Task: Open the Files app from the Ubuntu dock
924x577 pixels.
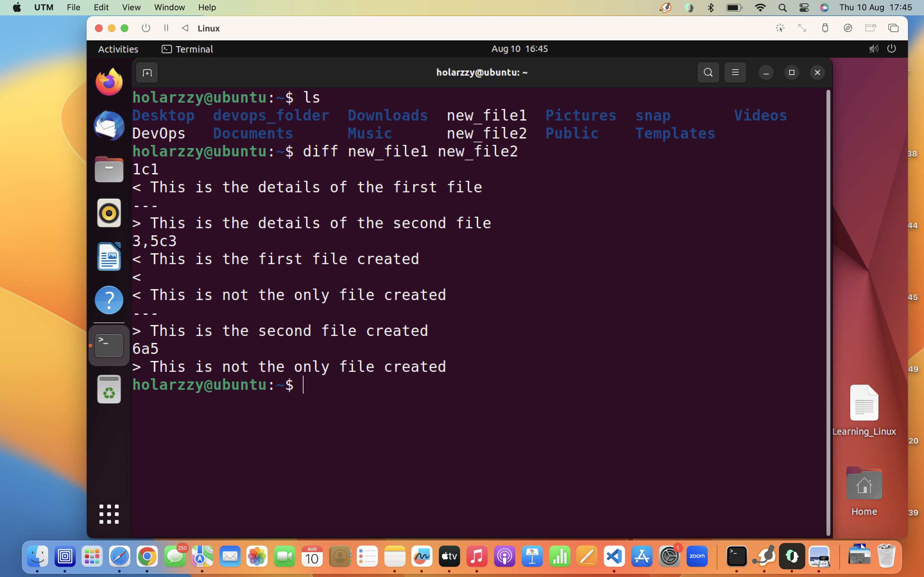Action: pos(109,169)
